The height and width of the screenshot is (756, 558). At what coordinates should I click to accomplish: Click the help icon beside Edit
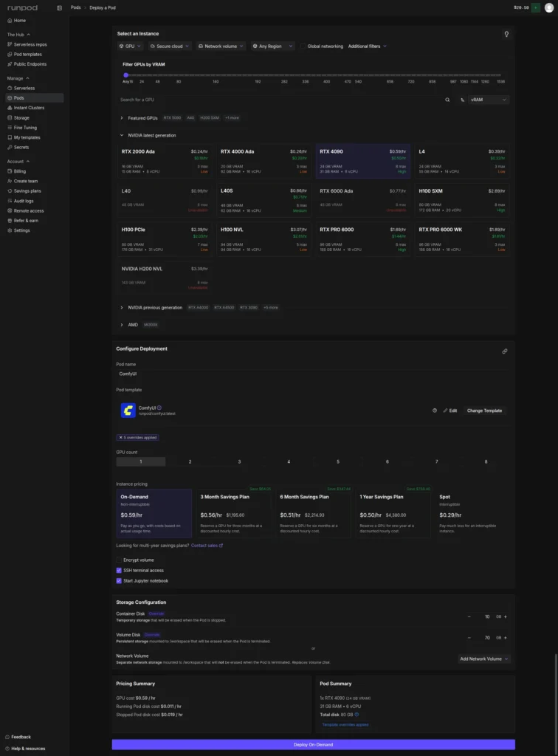[x=435, y=410]
